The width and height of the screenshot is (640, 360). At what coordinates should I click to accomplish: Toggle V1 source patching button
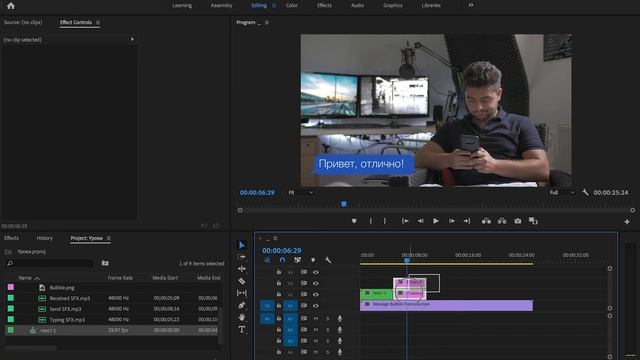267,305
